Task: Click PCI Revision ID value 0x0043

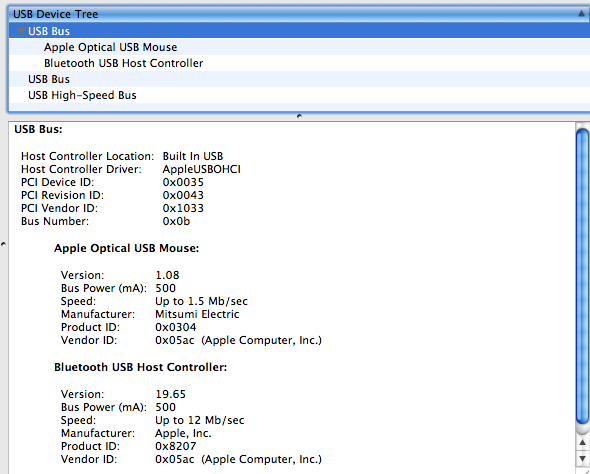Action: coord(183,195)
